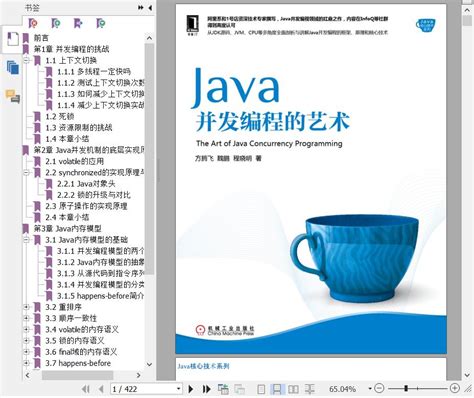The height and width of the screenshot is (398, 474).
Task: Collapse the 2.2 synchronized bookmark node
Action: [x=27, y=172]
